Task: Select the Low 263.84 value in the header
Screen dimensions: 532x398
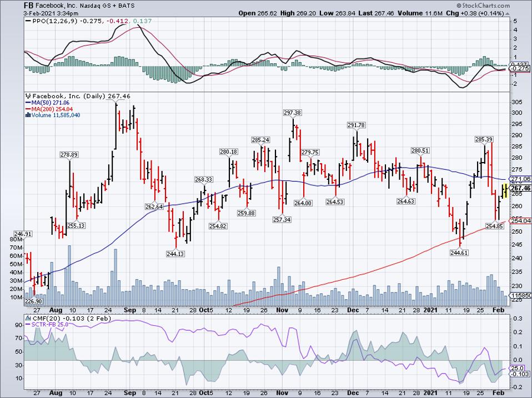Action: tap(336, 13)
